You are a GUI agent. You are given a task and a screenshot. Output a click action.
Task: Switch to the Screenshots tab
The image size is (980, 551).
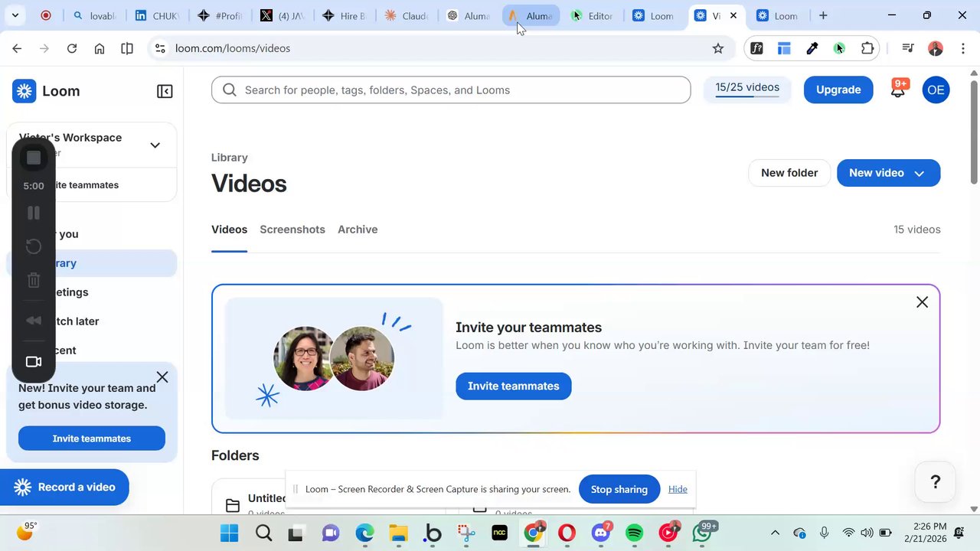pyautogui.click(x=292, y=230)
